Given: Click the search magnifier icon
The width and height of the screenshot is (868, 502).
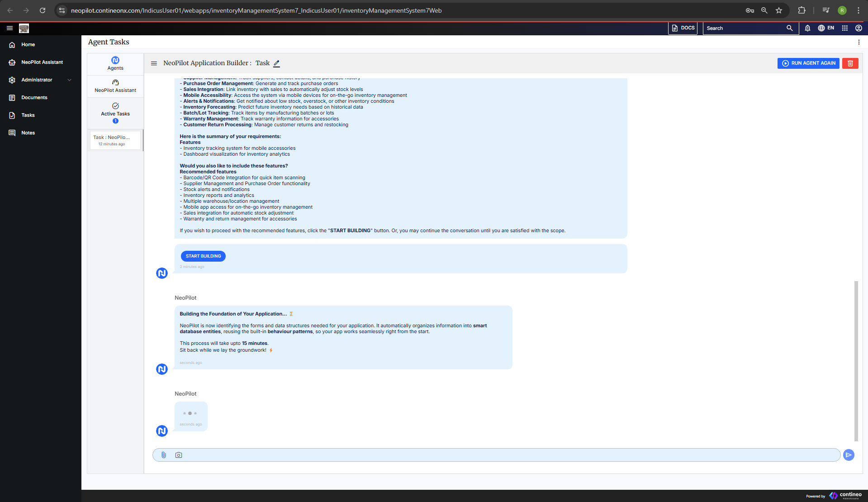Looking at the screenshot, I should tap(790, 28).
